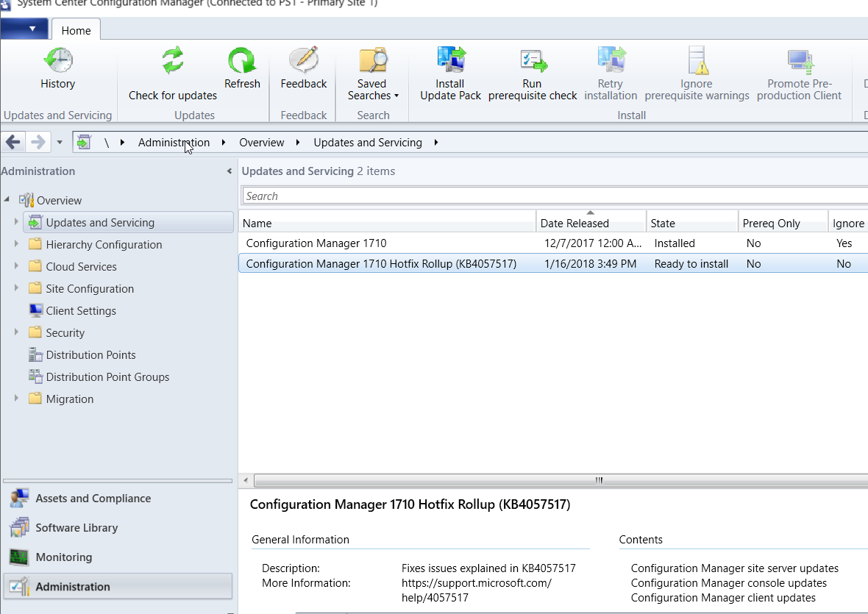Click Updates and Servicing breadcrumb
The width and height of the screenshot is (868, 614).
click(368, 143)
